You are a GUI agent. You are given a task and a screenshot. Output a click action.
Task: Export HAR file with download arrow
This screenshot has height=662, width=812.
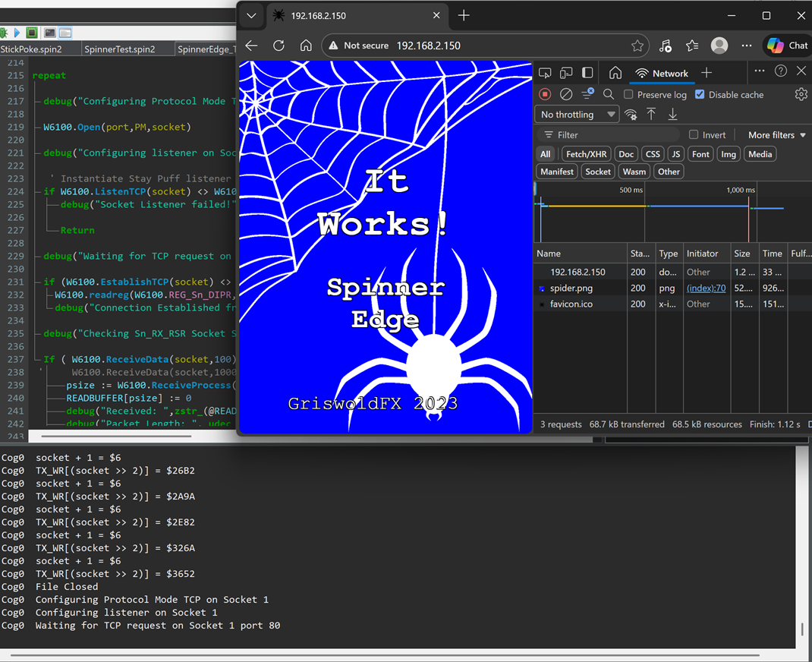672,115
